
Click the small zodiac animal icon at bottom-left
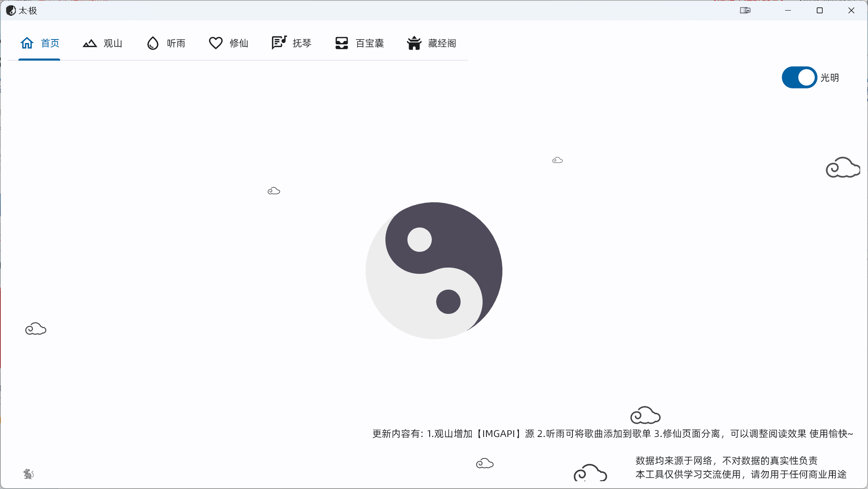click(29, 474)
